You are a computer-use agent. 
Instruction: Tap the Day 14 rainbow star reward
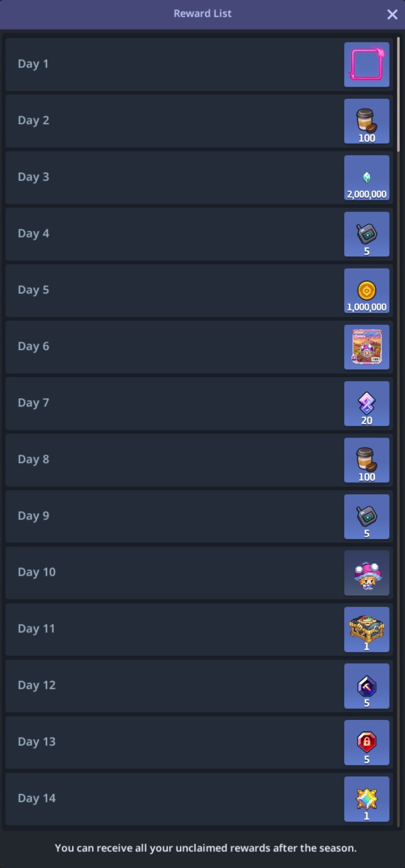(x=366, y=799)
